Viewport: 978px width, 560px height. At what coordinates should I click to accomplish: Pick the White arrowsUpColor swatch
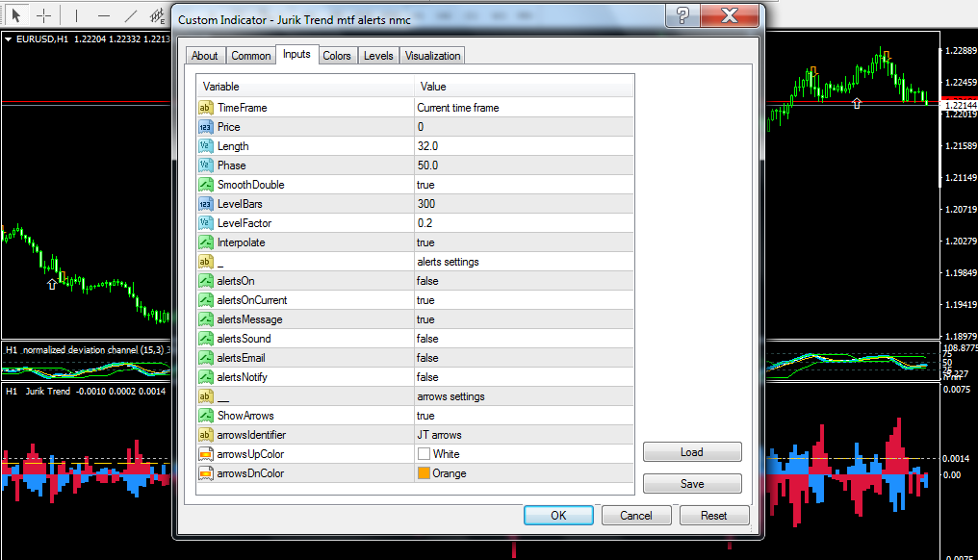pyautogui.click(x=424, y=454)
